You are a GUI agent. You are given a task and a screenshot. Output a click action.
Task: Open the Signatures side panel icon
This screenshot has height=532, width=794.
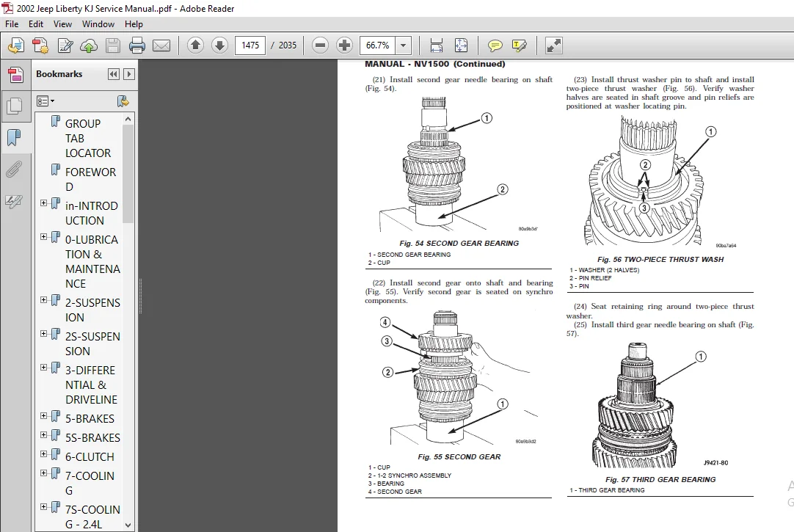pyautogui.click(x=14, y=201)
